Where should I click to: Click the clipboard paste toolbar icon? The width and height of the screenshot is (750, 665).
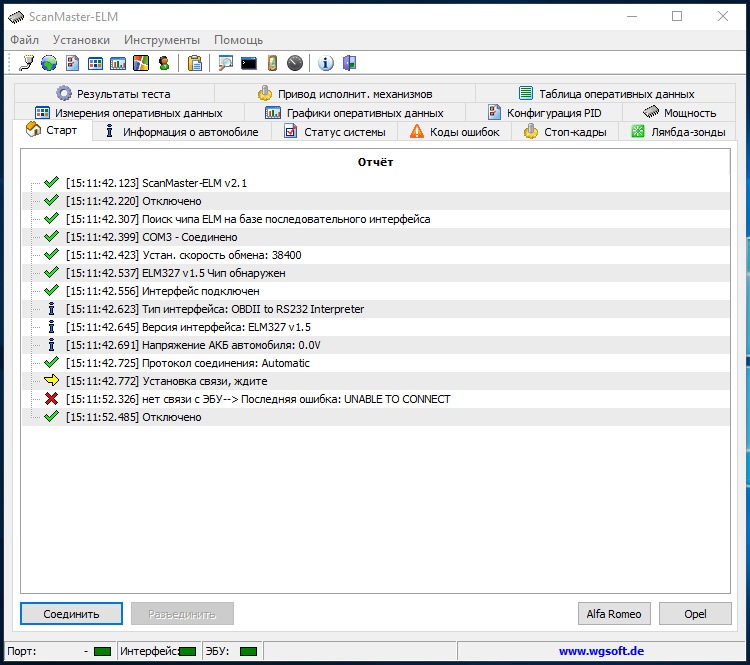[195, 63]
